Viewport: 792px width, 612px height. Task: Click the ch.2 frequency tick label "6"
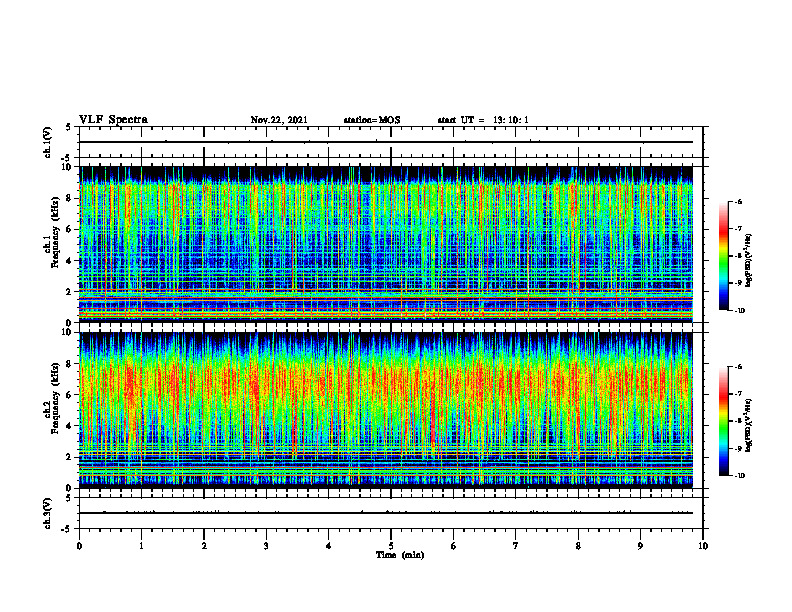(70, 395)
